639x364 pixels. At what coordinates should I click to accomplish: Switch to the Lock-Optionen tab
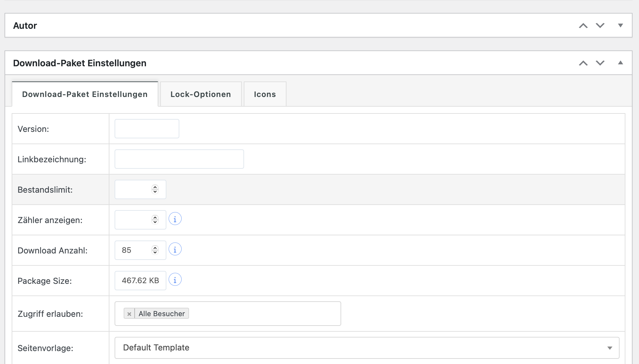201,94
